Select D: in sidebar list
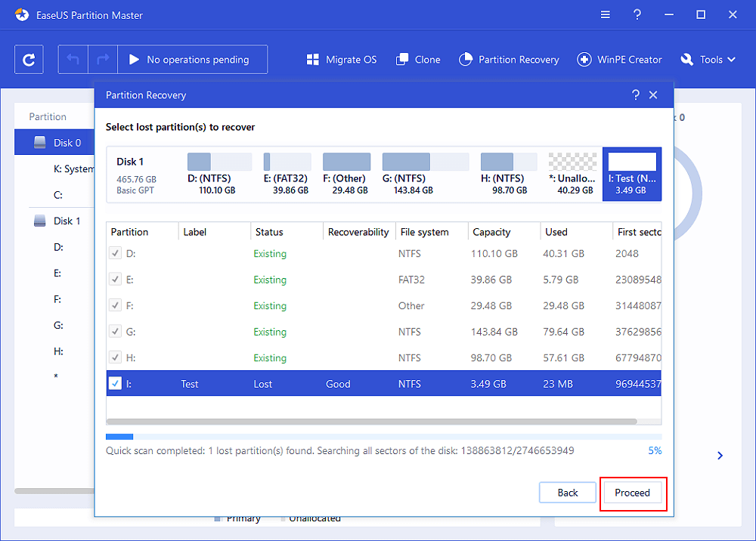756x541 pixels. point(58,247)
